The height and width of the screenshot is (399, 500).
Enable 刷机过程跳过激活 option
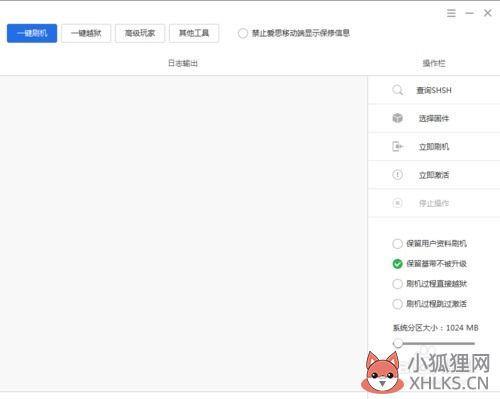pos(397,304)
